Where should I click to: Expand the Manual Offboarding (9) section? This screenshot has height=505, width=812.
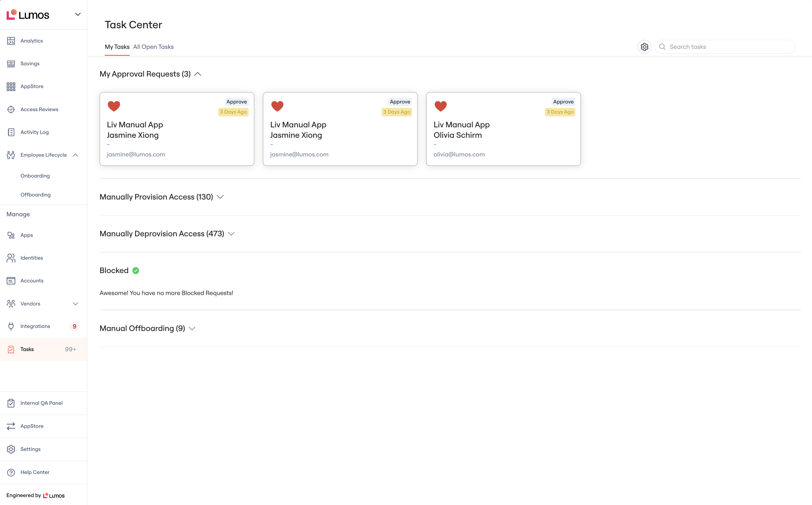(x=192, y=329)
